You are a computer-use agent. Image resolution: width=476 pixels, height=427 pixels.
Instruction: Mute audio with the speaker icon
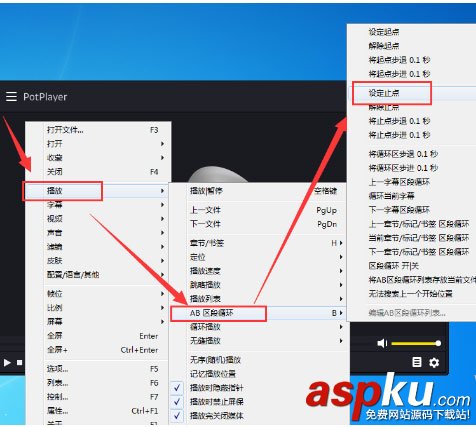pyautogui.click(x=382, y=343)
